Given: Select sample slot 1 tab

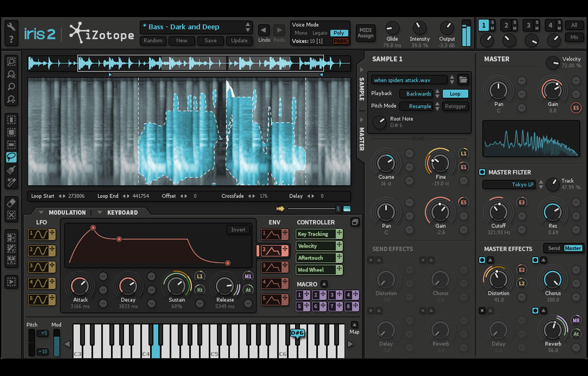Looking at the screenshot, I should tap(483, 25).
